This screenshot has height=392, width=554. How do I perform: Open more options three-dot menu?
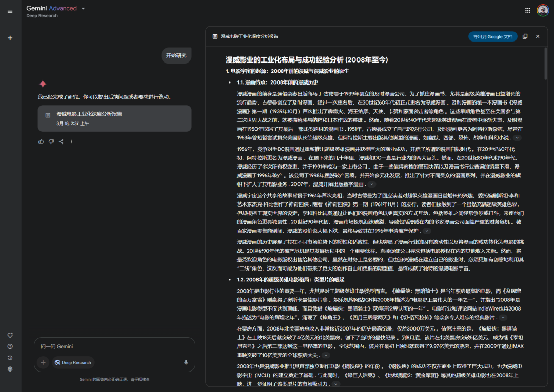[x=71, y=141]
